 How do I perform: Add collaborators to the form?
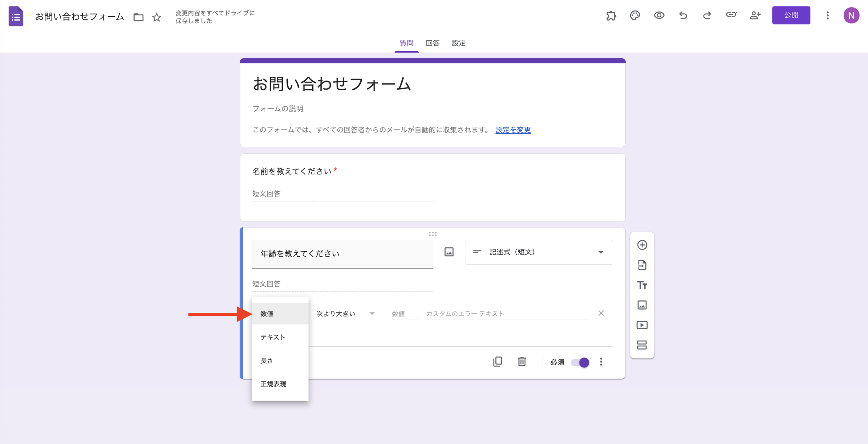coord(755,15)
